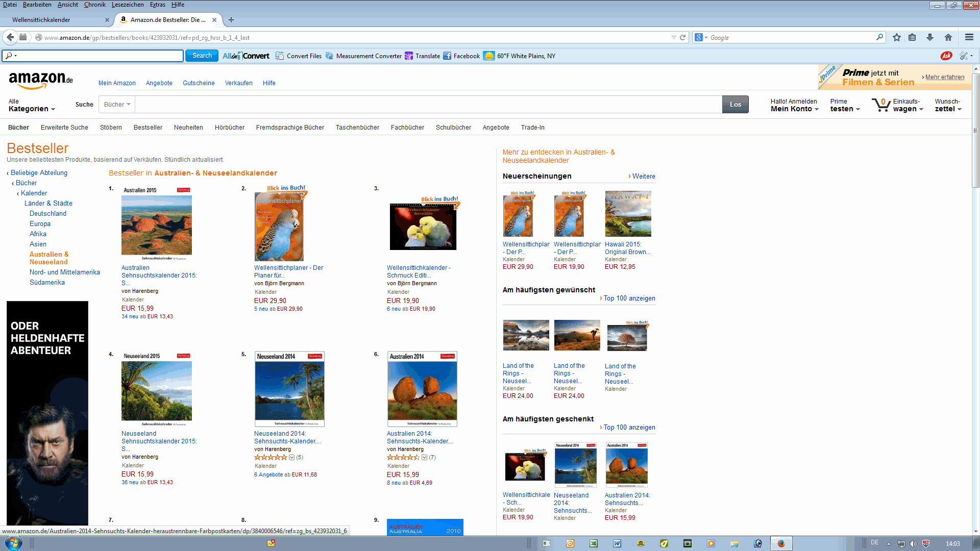Open the media player taskbar icon

coord(711,543)
